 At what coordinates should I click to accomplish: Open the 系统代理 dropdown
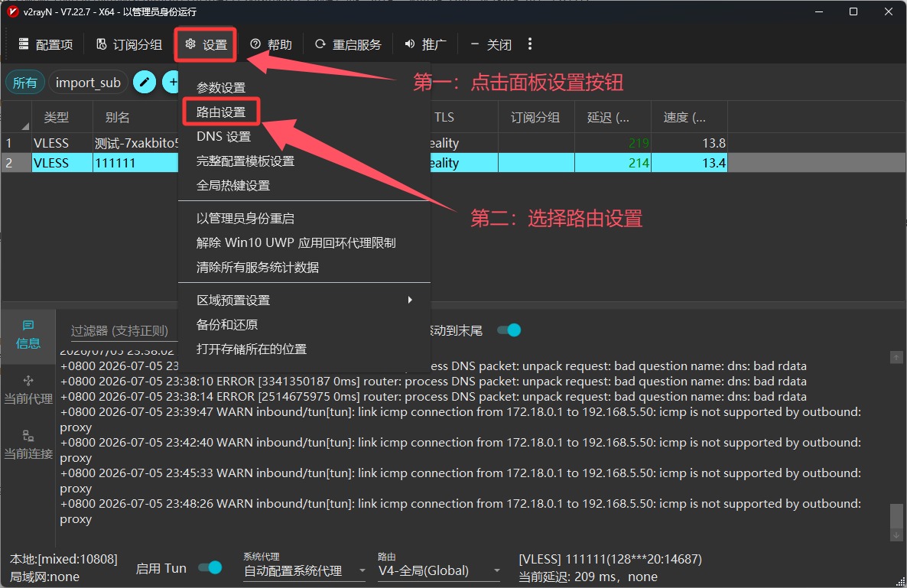pos(305,570)
